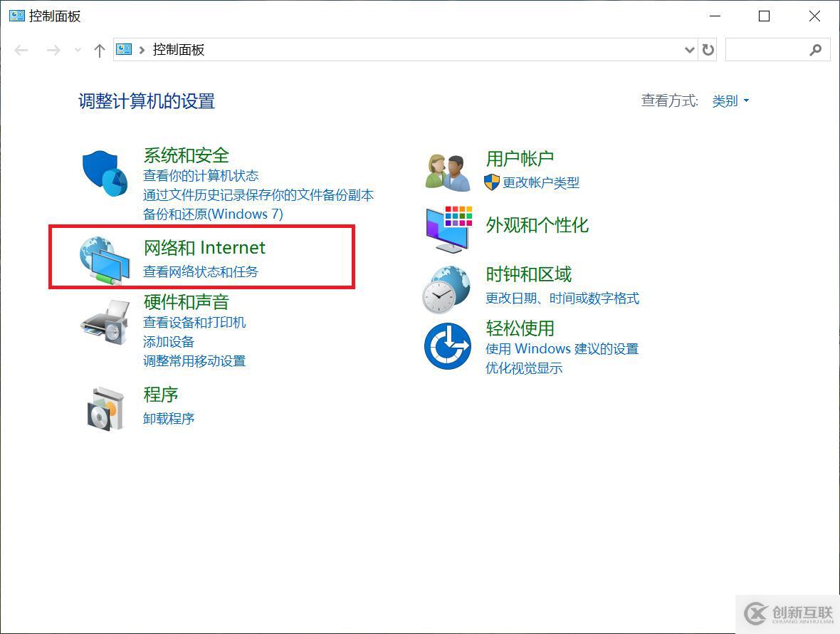Viewport: 840px width, 634px height.
Task: Expand the address bar history dropdown
Action: pyautogui.click(x=688, y=50)
